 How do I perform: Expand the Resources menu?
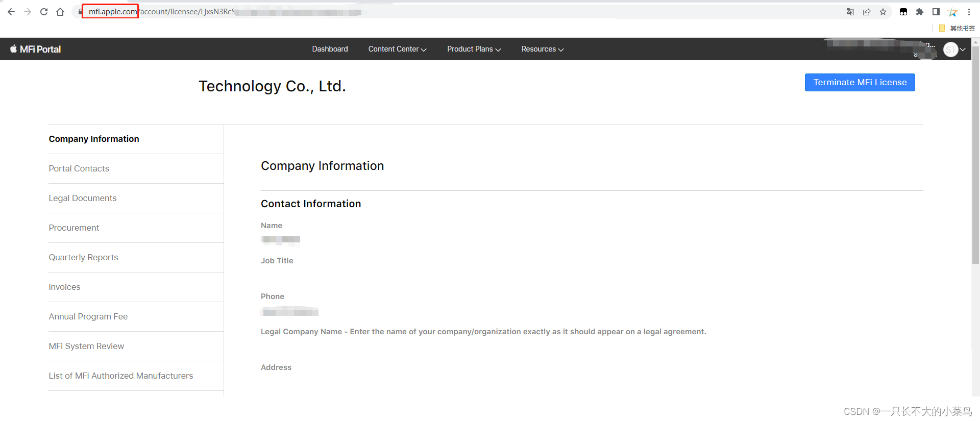(542, 49)
